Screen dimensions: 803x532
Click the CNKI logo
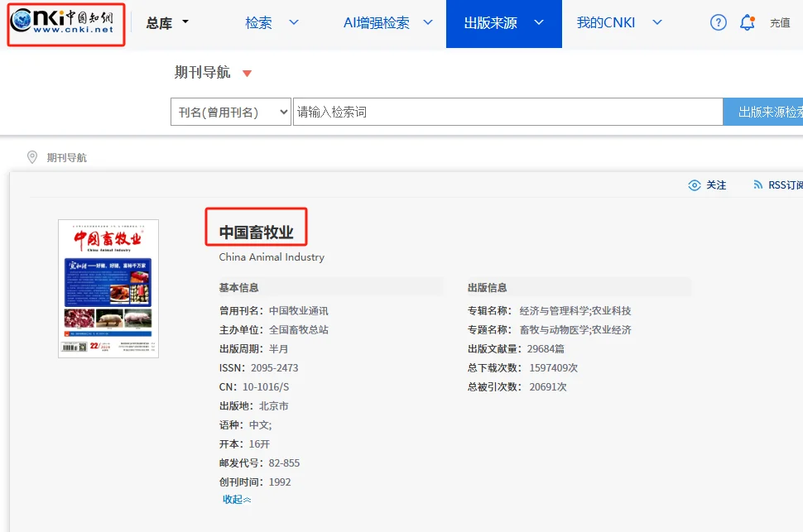(65, 24)
